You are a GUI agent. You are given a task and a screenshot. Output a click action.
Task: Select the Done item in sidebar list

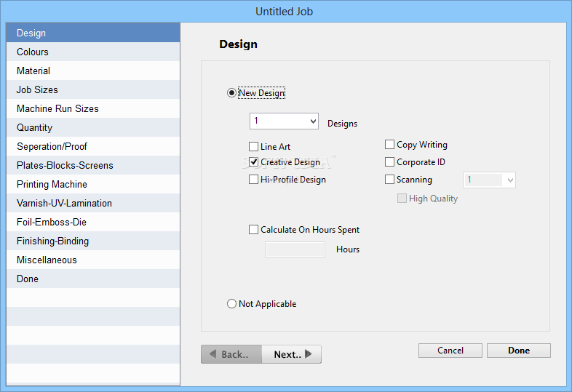point(93,279)
